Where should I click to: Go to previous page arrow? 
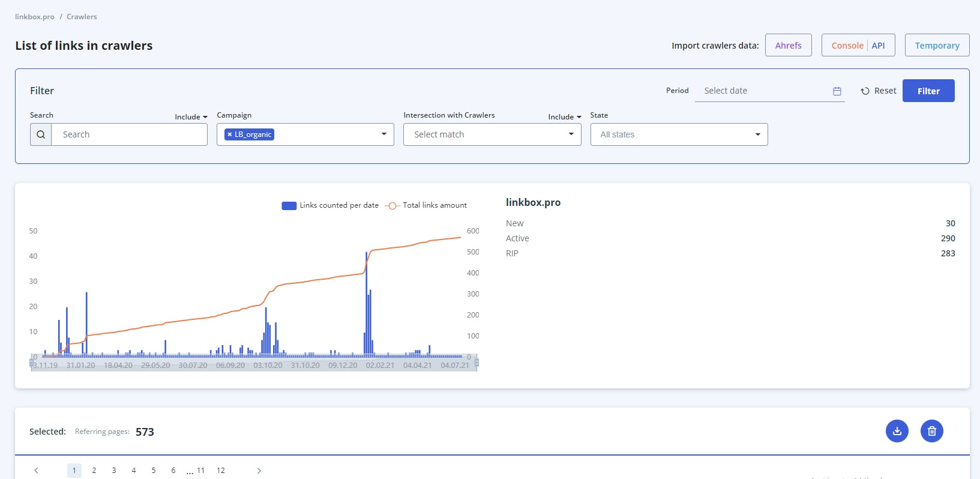(x=37, y=471)
